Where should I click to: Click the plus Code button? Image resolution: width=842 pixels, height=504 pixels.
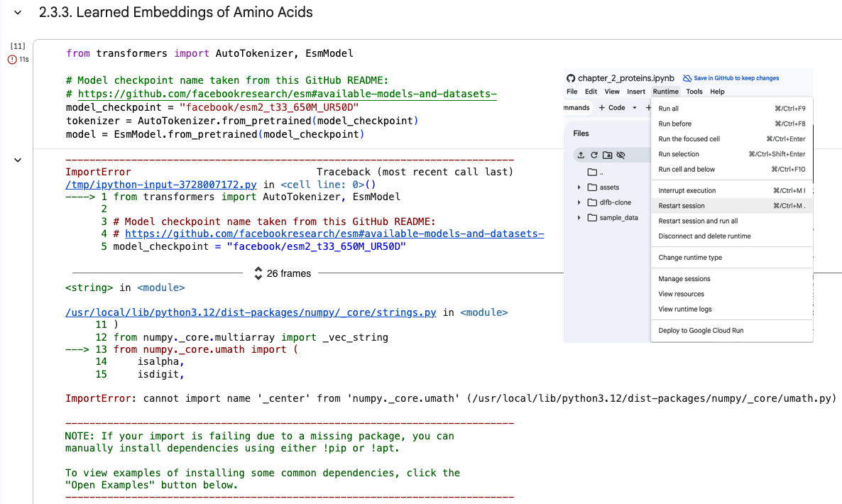[x=612, y=108]
